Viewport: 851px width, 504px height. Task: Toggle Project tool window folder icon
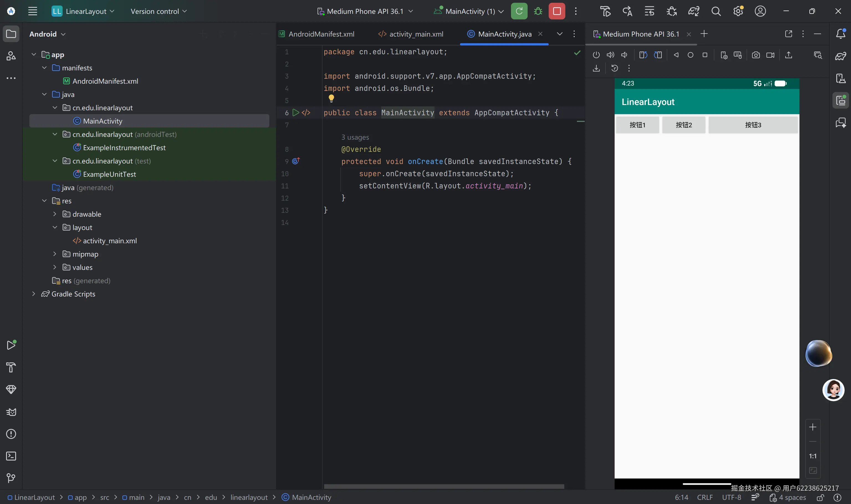(x=11, y=34)
